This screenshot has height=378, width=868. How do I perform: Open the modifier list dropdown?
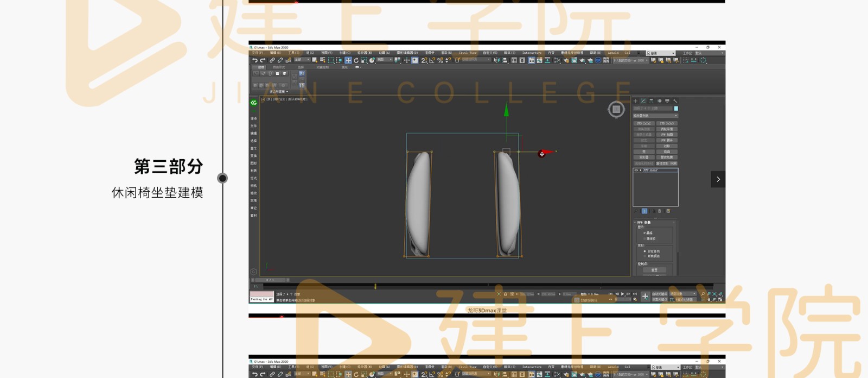655,116
